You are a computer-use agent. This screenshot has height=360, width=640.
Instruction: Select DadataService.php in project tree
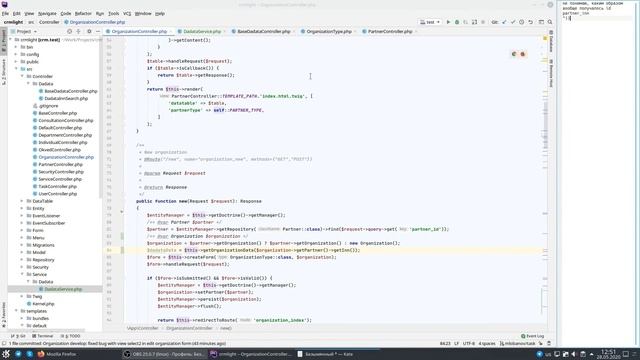coord(63,289)
